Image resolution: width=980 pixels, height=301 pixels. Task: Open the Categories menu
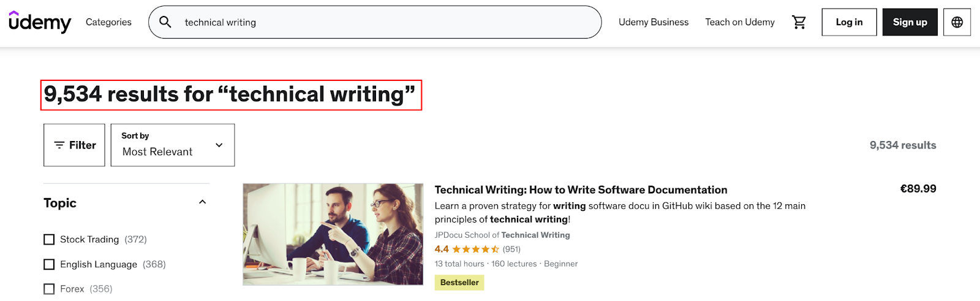(108, 22)
